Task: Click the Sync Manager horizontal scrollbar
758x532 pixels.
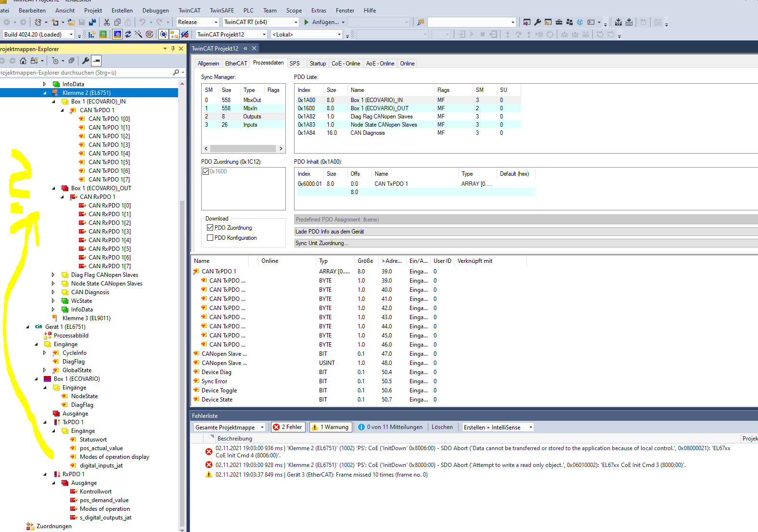Action: coord(244,149)
